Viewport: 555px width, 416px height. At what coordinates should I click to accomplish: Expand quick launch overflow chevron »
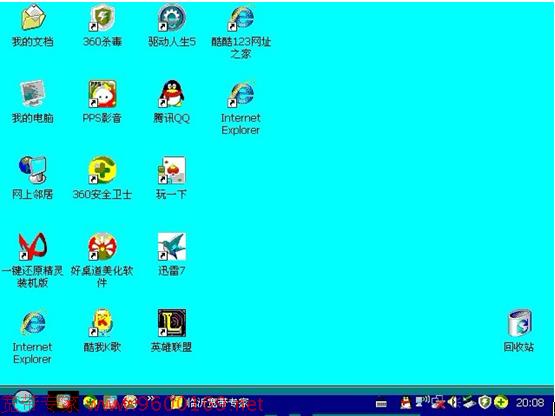coord(151,399)
